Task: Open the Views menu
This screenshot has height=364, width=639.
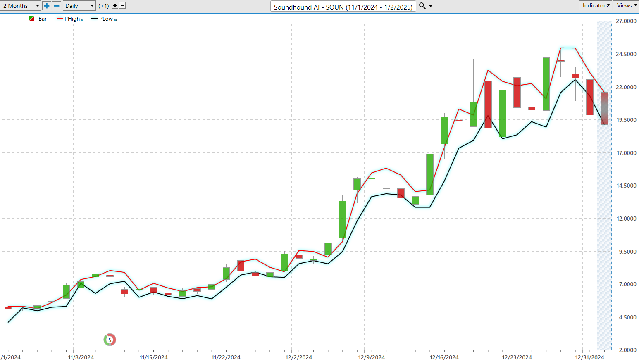Action: click(x=626, y=5)
